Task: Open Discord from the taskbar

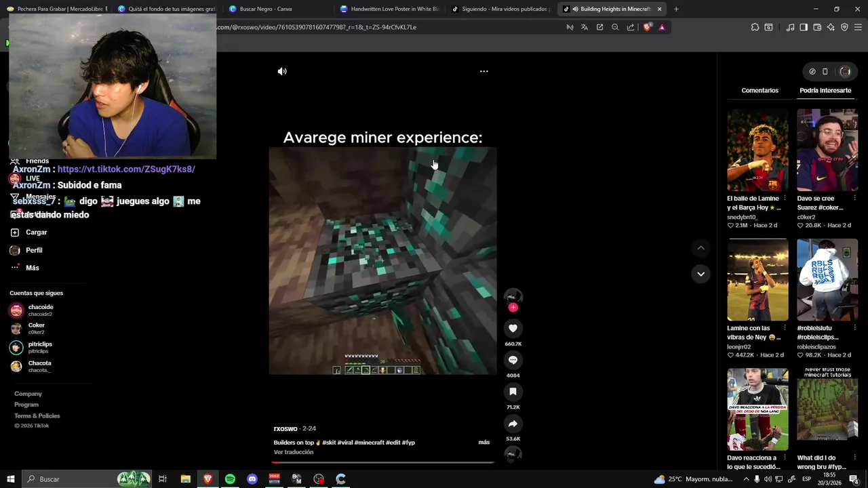Action: point(252,479)
